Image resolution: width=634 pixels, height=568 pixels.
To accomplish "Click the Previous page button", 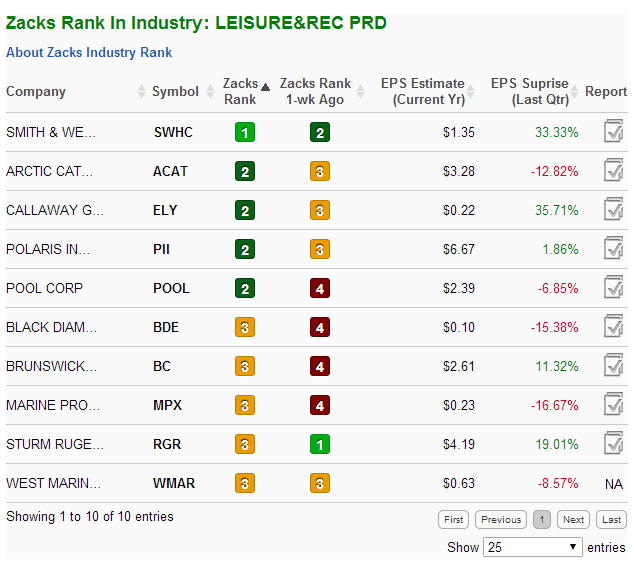I will coord(500,520).
